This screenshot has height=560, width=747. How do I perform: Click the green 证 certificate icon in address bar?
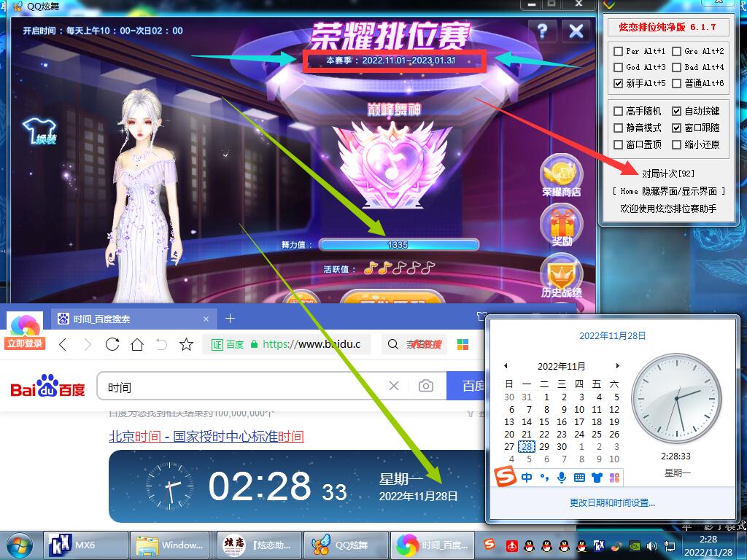[x=217, y=344]
